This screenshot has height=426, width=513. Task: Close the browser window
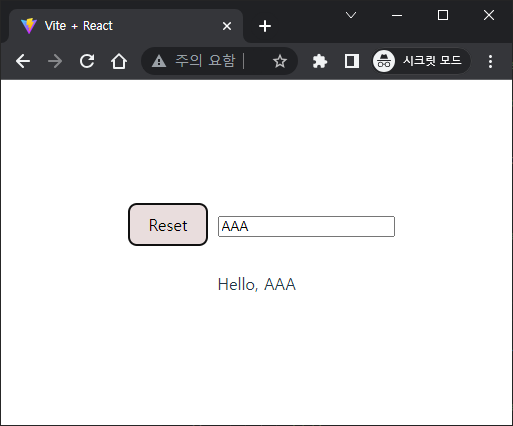[x=489, y=15]
